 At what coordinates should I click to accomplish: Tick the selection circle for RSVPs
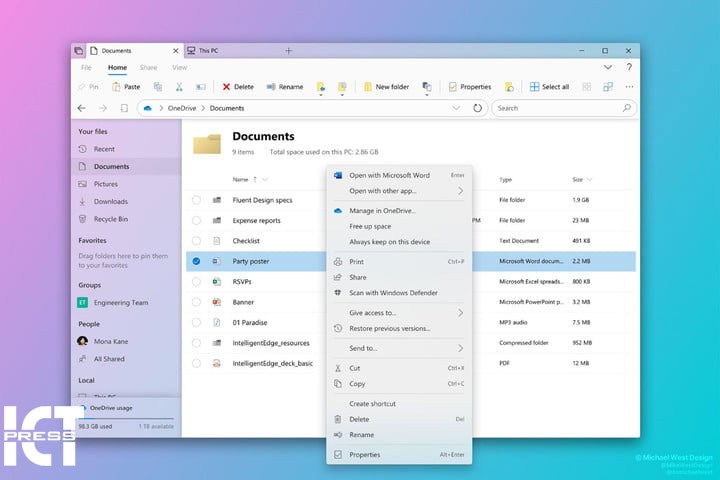(x=196, y=282)
